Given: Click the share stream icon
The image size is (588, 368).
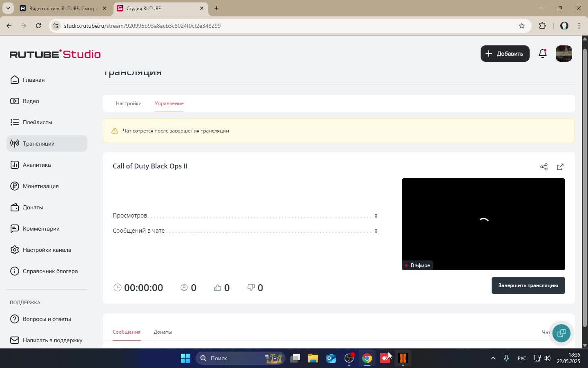Looking at the screenshot, I should (544, 167).
